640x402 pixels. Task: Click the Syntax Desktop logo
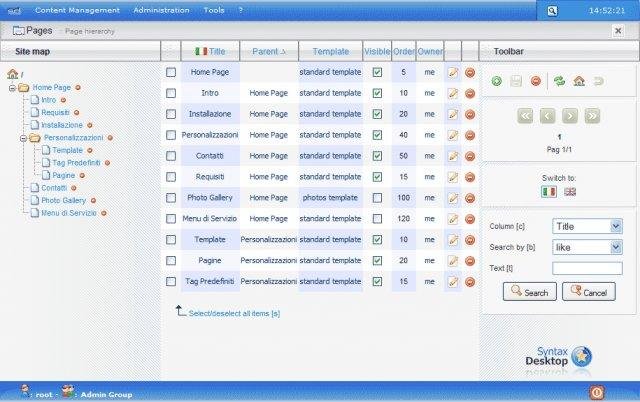[558, 357]
